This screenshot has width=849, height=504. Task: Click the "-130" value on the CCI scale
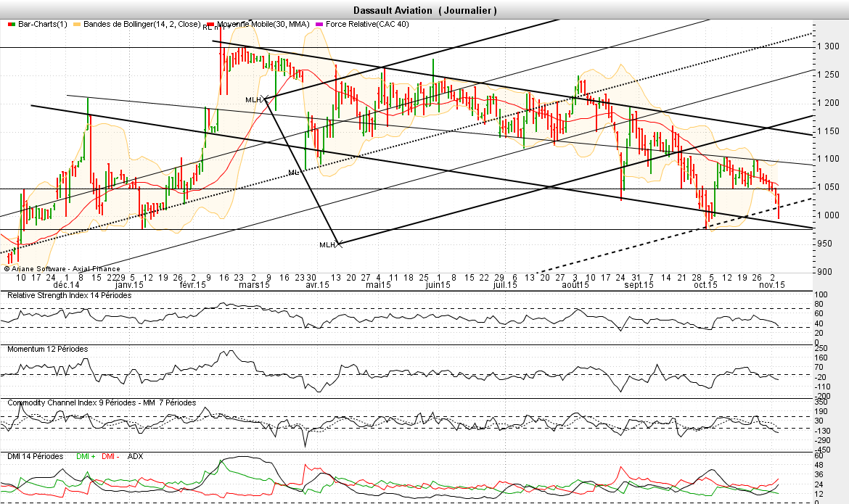pos(821,430)
